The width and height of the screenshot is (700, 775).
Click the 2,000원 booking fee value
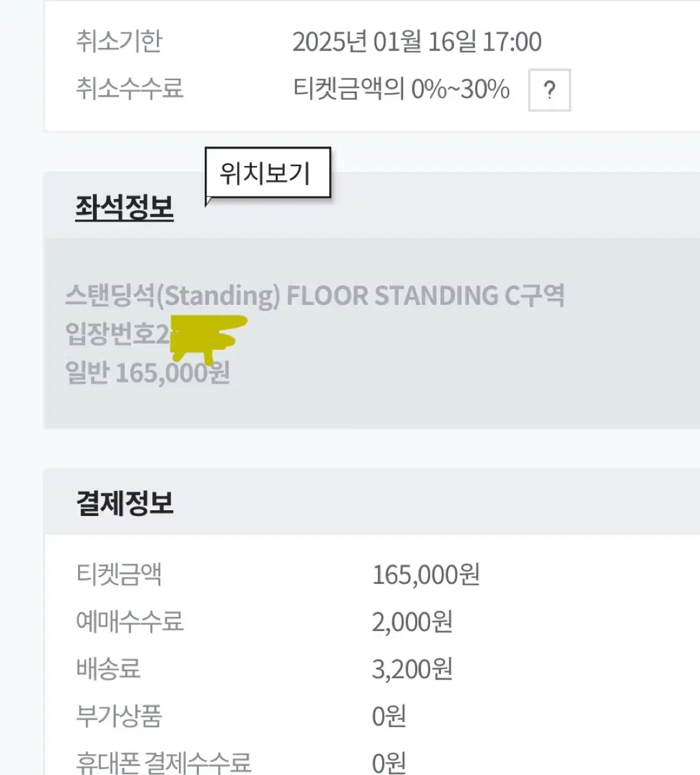point(412,621)
